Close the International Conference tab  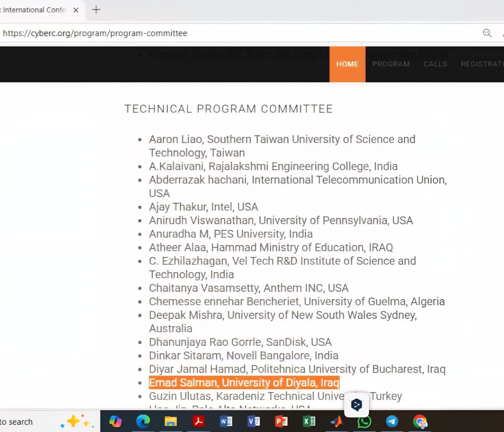[76, 10]
